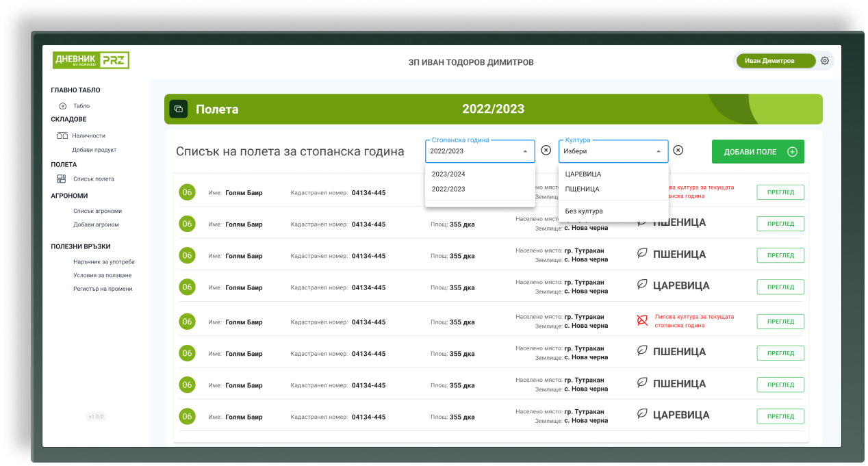Open Списък агрономи in sidebar
868x466 pixels.
tap(98, 211)
